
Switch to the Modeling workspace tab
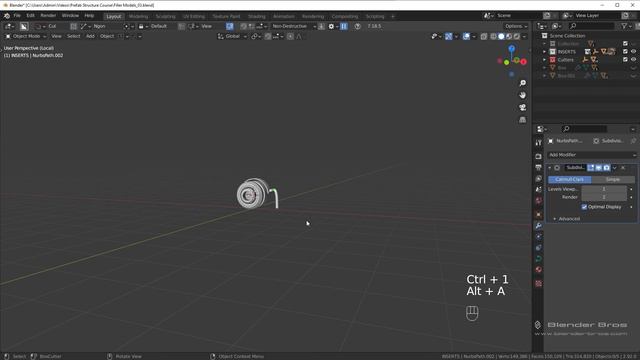138,16
